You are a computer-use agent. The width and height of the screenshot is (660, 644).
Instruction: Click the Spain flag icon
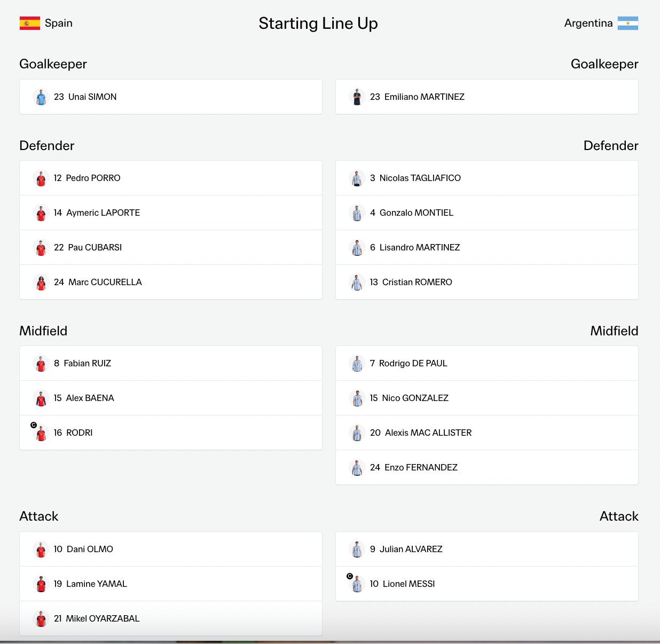[30, 23]
